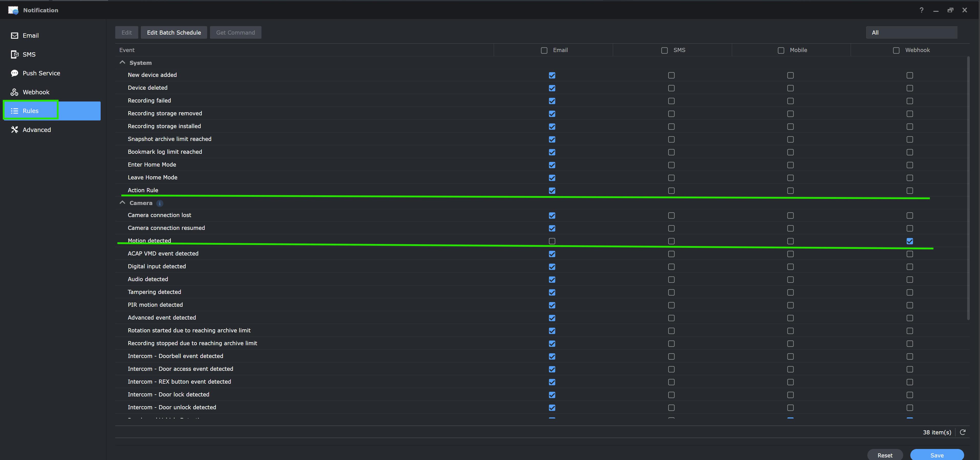Screen dimensions: 980x460
Task: Toggle the Email column header checkbox
Action: (544, 50)
